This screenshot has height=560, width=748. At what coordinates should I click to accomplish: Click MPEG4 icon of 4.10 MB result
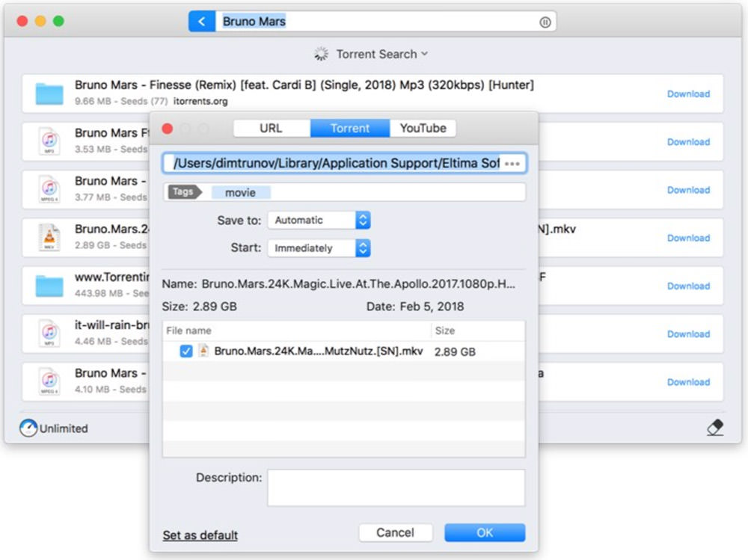(49, 381)
